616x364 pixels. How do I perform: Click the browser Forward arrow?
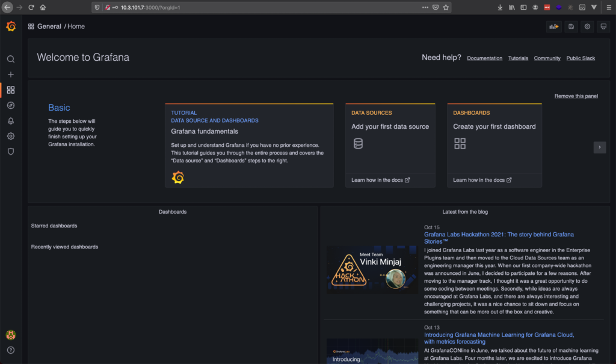click(x=19, y=7)
